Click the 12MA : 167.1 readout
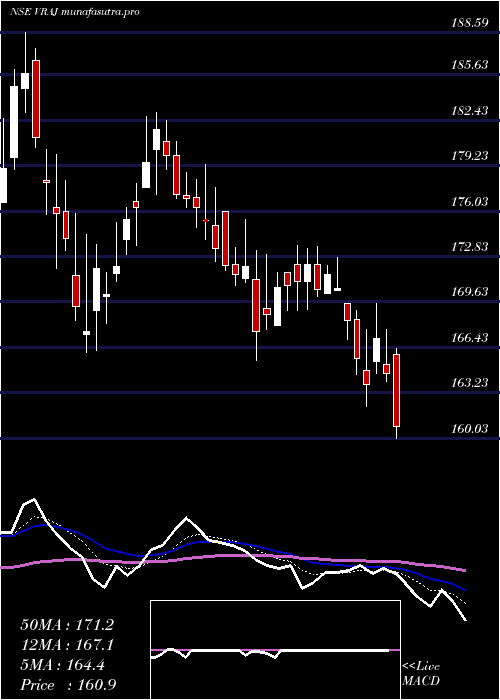Image resolution: width=500 pixels, height=700 pixels. click(x=67, y=645)
